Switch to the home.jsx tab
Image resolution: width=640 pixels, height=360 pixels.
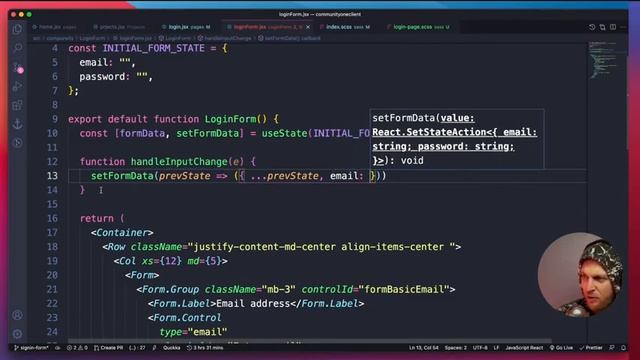point(54,27)
